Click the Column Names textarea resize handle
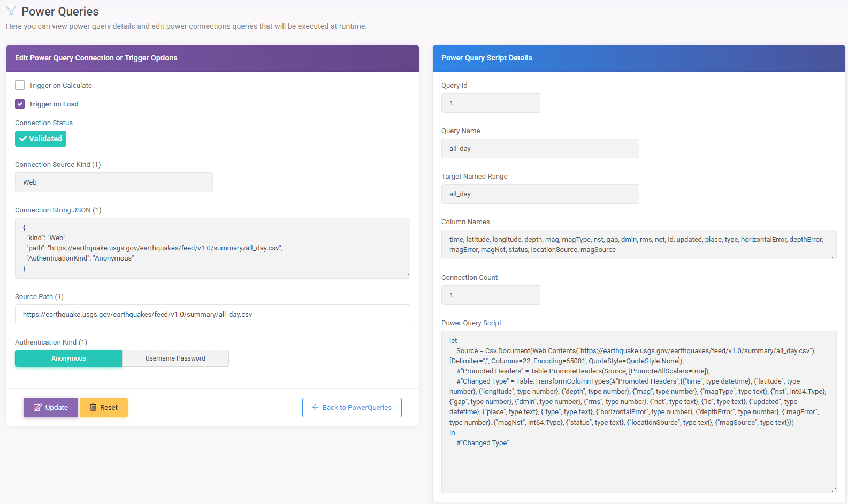The width and height of the screenshot is (848, 504). click(834, 256)
